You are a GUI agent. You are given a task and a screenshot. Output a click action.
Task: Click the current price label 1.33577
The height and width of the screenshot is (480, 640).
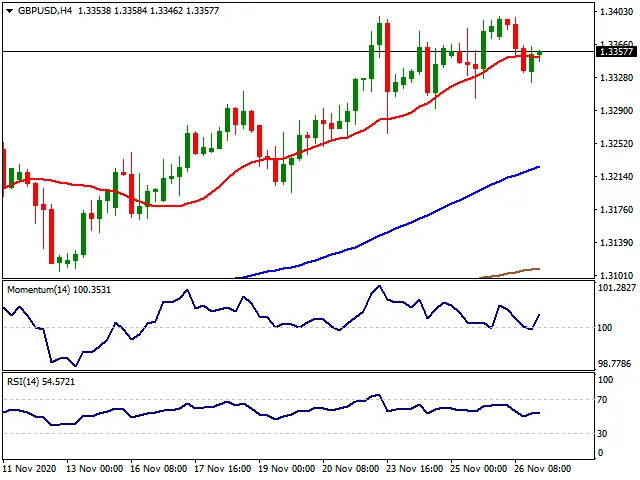click(x=617, y=52)
